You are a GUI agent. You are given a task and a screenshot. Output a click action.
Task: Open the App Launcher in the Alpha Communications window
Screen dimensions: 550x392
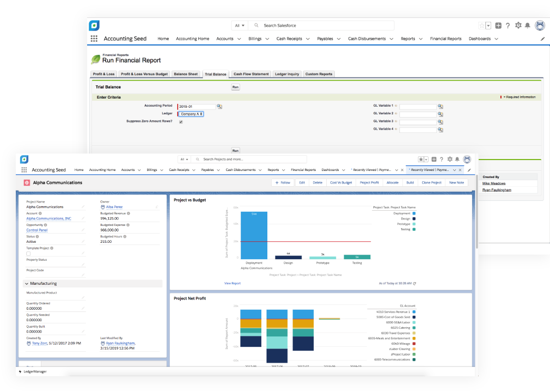(24, 170)
